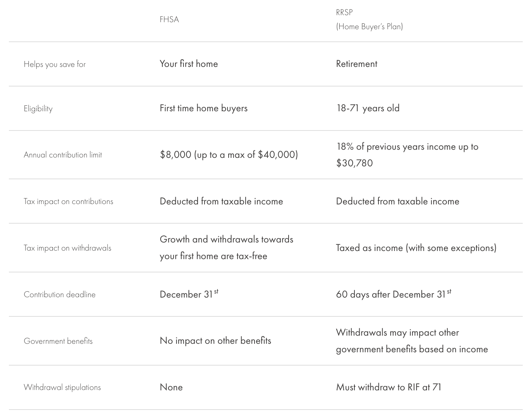Screen dimensions: 532x414
Task: Click 'Taxed as income (with some exceptions)'
Action: pos(416,248)
